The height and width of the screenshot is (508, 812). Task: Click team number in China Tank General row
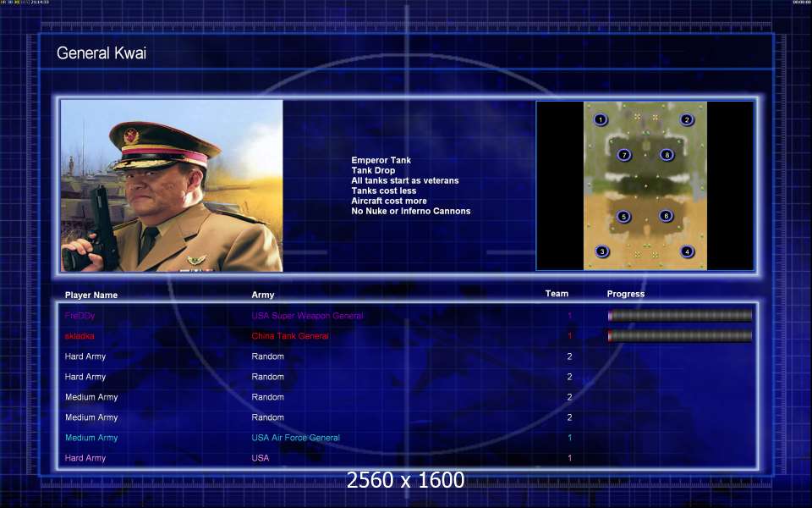point(569,336)
